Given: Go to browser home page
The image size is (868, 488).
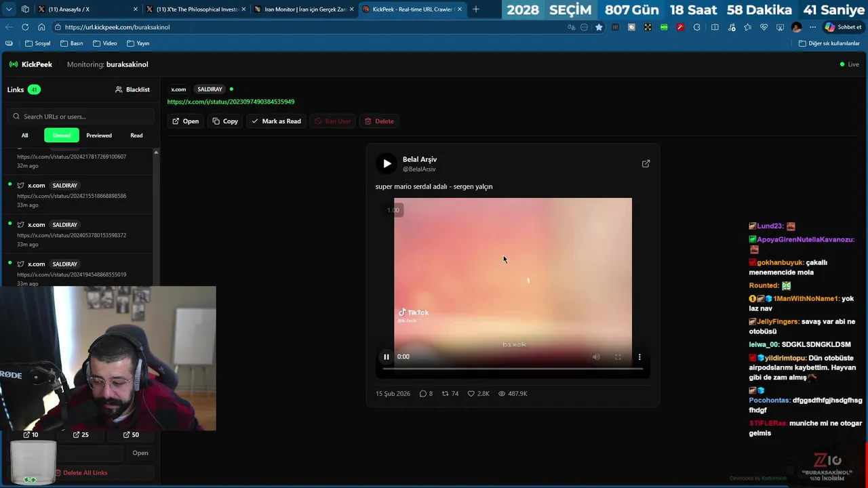Looking at the screenshot, I should click(41, 27).
